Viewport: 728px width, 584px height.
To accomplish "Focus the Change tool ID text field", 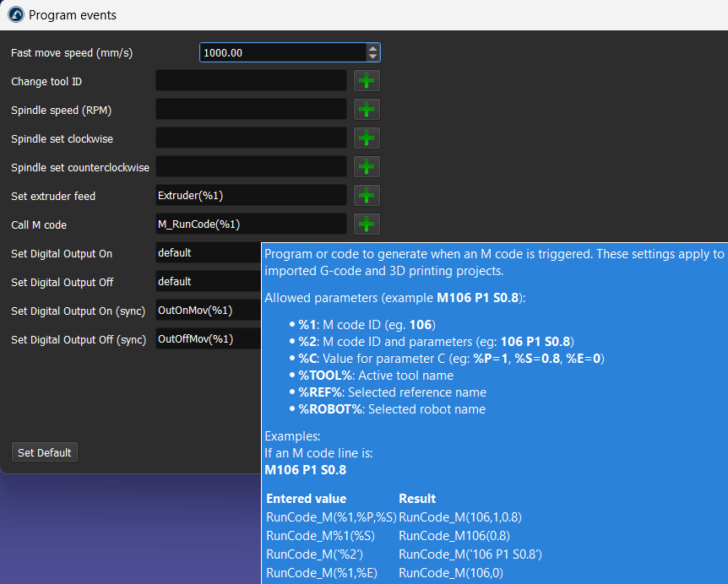I will (251, 81).
